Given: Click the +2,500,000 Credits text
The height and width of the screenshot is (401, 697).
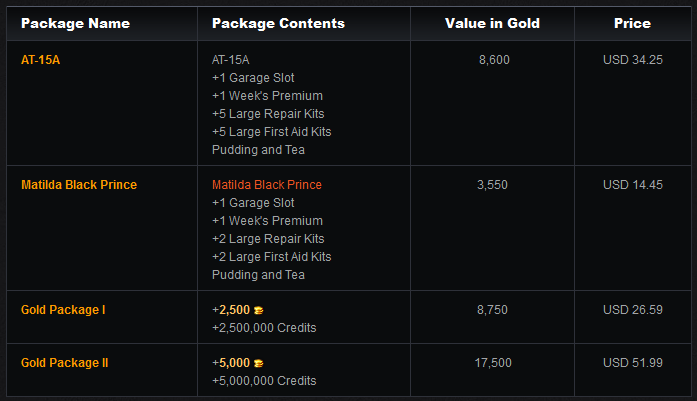Looking at the screenshot, I should (x=264, y=328).
